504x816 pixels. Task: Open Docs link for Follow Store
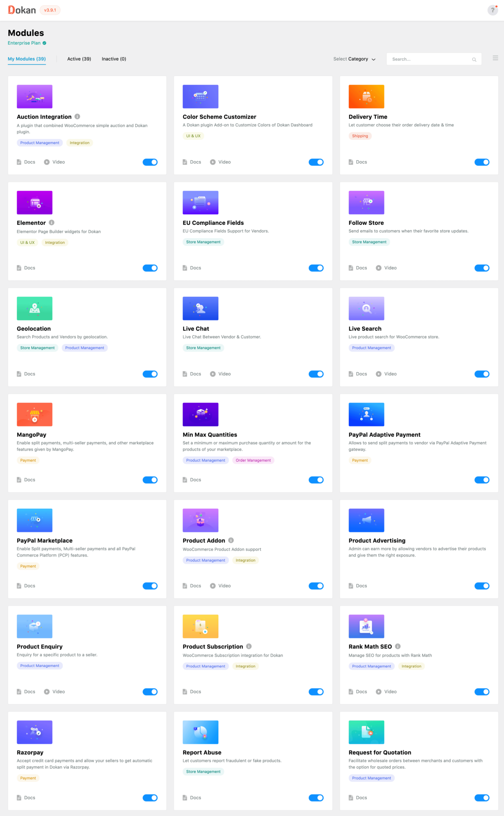point(361,268)
